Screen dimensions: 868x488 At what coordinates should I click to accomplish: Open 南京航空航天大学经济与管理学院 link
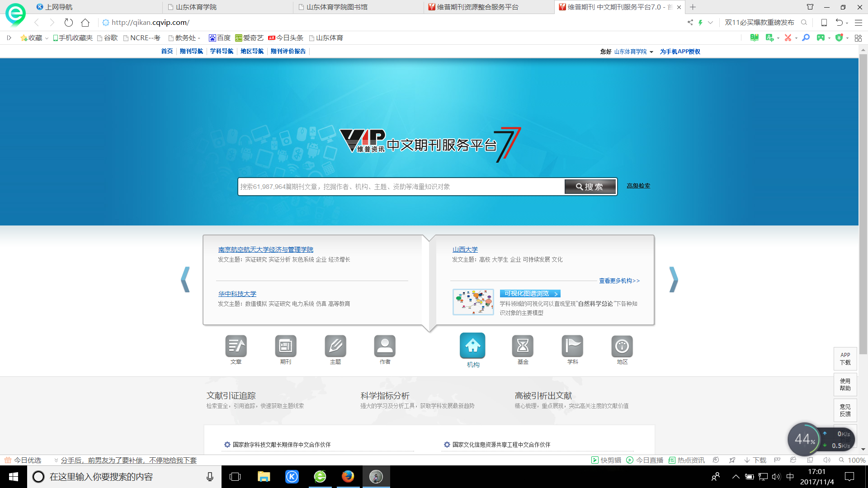coord(265,249)
